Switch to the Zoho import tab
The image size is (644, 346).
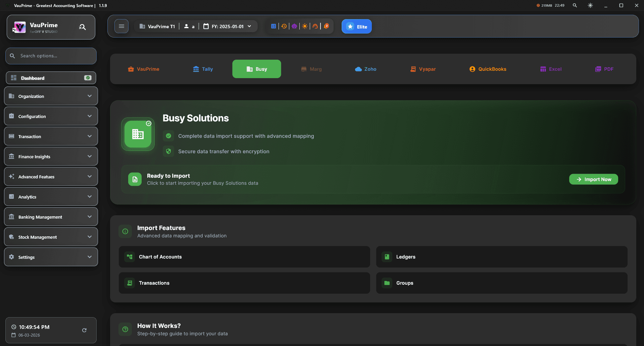(x=366, y=69)
